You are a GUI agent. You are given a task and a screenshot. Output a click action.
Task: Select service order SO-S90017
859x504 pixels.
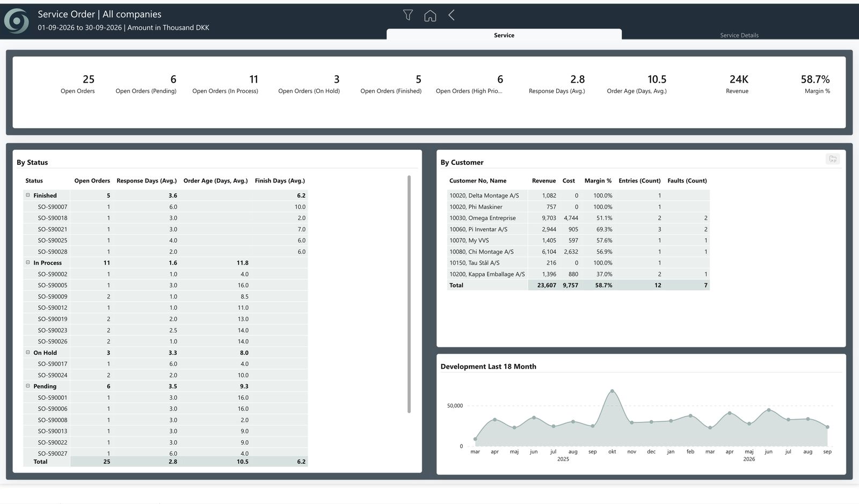[x=53, y=364]
